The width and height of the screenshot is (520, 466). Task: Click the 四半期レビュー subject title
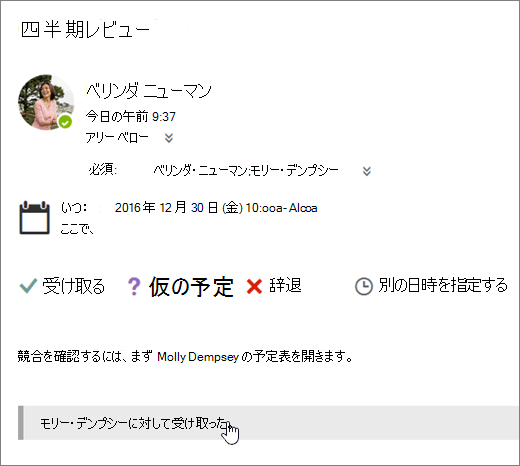[85, 30]
